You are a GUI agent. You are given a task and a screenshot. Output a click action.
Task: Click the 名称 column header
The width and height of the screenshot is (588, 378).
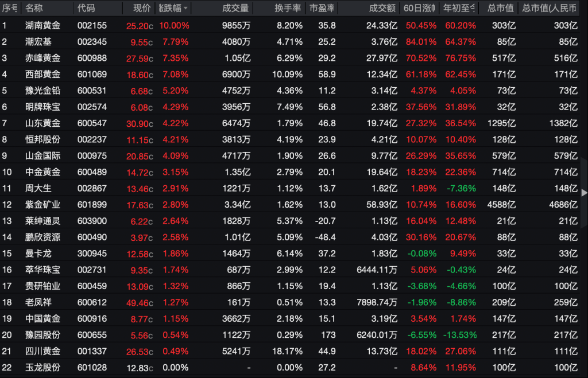[34, 9]
